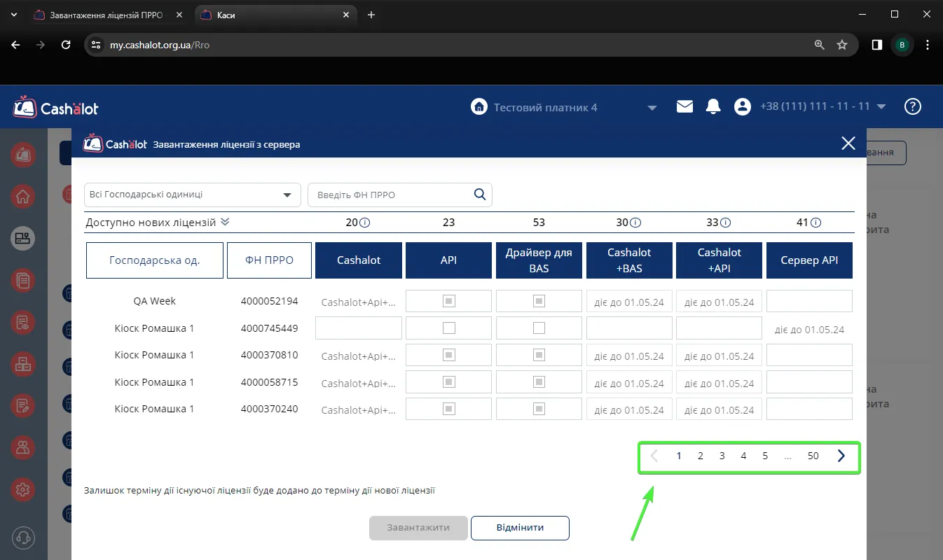Click the Cashalot+BAS column header button
The height and width of the screenshot is (560, 943).
(629, 260)
